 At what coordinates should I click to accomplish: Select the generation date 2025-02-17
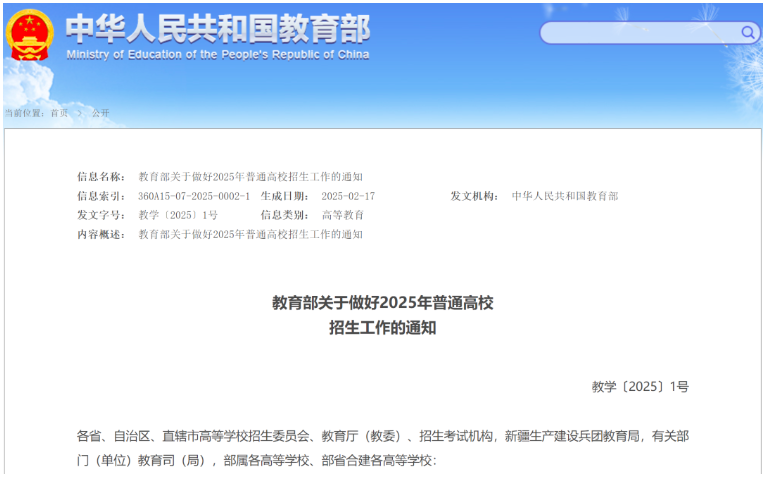pyautogui.click(x=348, y=196)
